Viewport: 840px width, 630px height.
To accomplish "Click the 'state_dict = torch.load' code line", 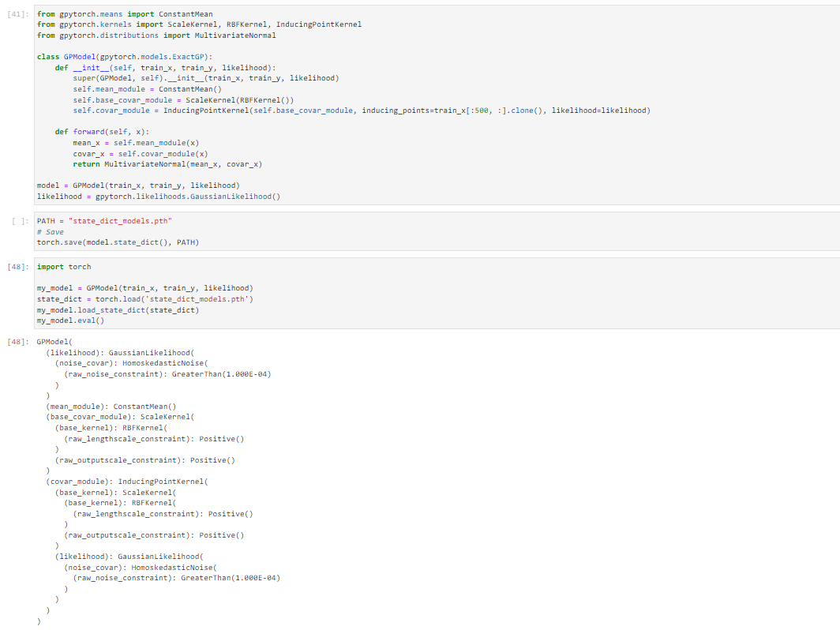I will coord(145,299).
